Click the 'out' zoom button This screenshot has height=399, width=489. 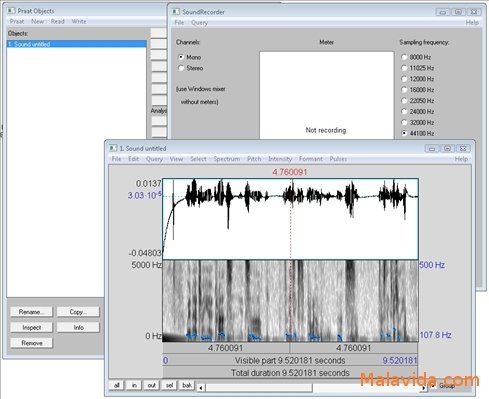pyautogui.click(x=152, y=385)
